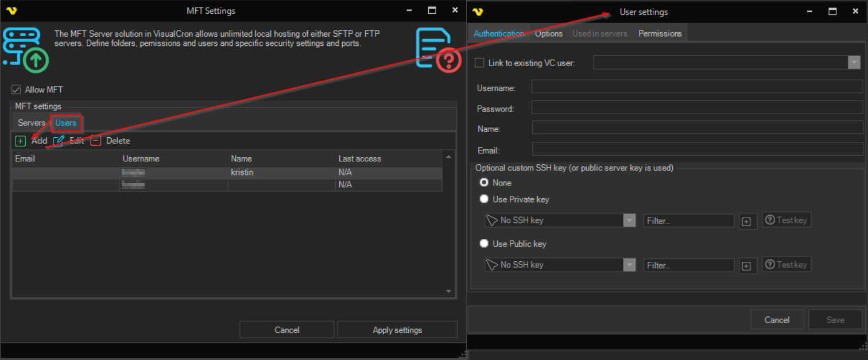This screenshot has width=868, height=360.
Task: Open the existing VC user dropdown
Action: [x=854, y=63]
